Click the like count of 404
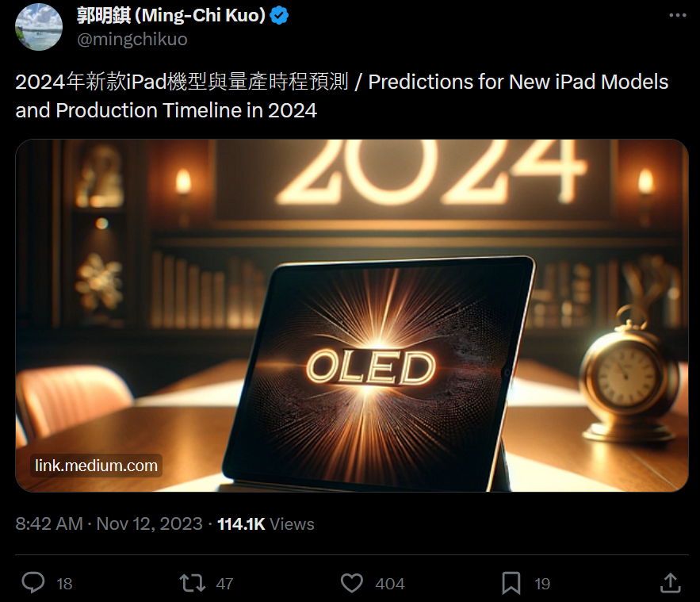Viewport: 700px width, 602px height. (389, 584)
